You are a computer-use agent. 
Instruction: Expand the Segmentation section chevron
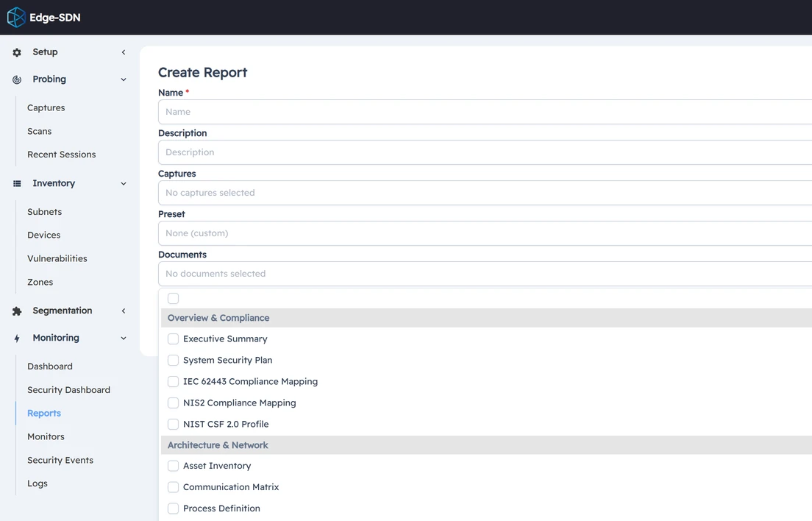coord(124,311)
